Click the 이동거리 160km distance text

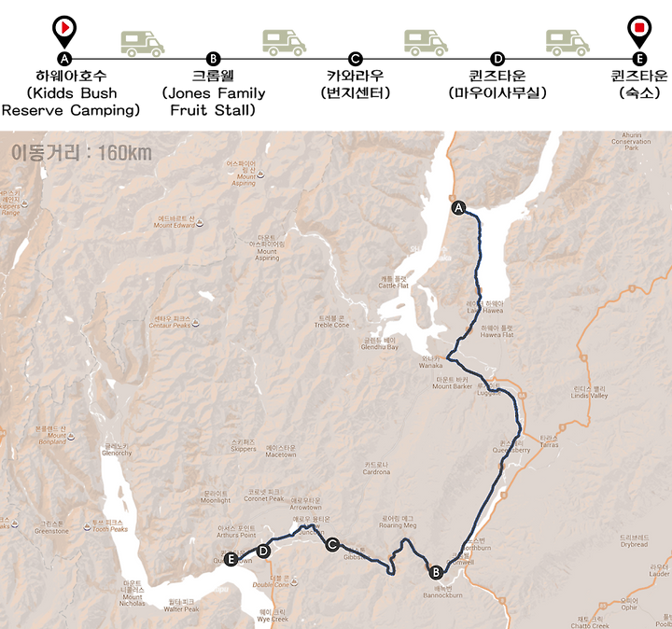click(x=81, y=153)
